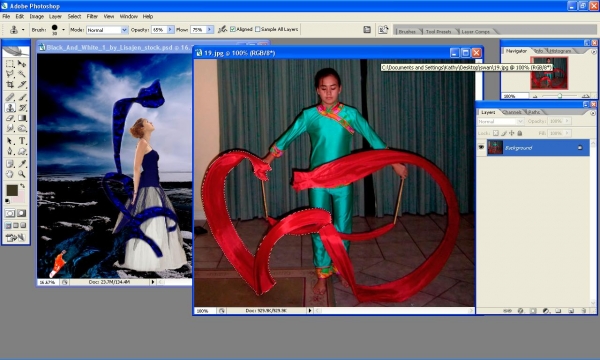Open the File menu
The image size is (600, 360).
point(6,16)
